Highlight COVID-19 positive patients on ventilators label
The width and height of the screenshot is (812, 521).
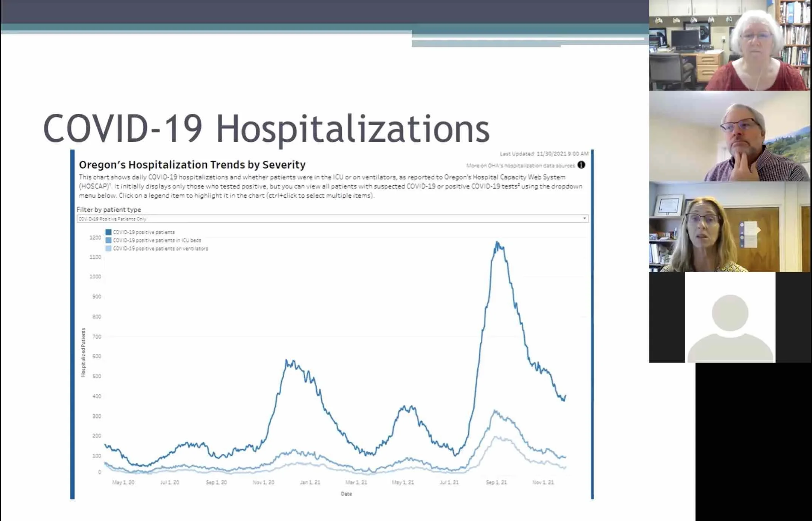tap(160, 248)
